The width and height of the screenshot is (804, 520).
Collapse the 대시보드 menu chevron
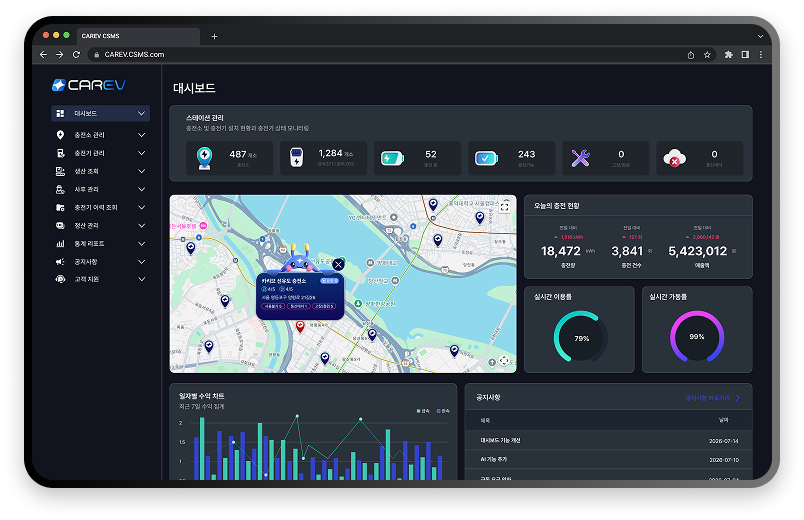click(142, 113)
